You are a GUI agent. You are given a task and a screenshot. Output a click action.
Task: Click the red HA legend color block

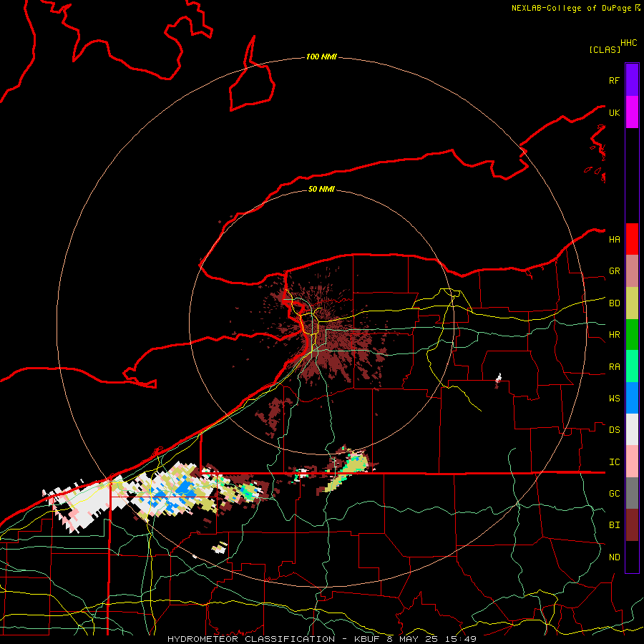click(x=632, y=239)
